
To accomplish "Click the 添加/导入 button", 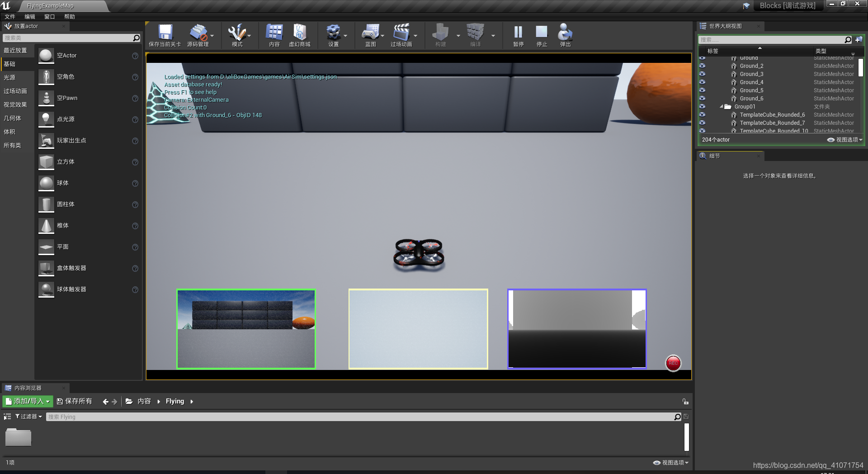I will coord(27,401).
